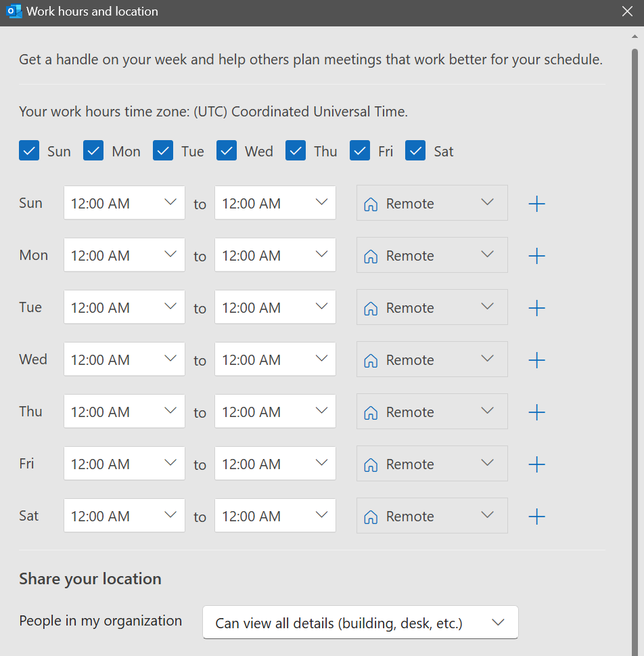Image resolution: width=644 pixels, height=656 pixels.
Task: Open the Mon start time dropdown
Action: (x=124, y=255)
